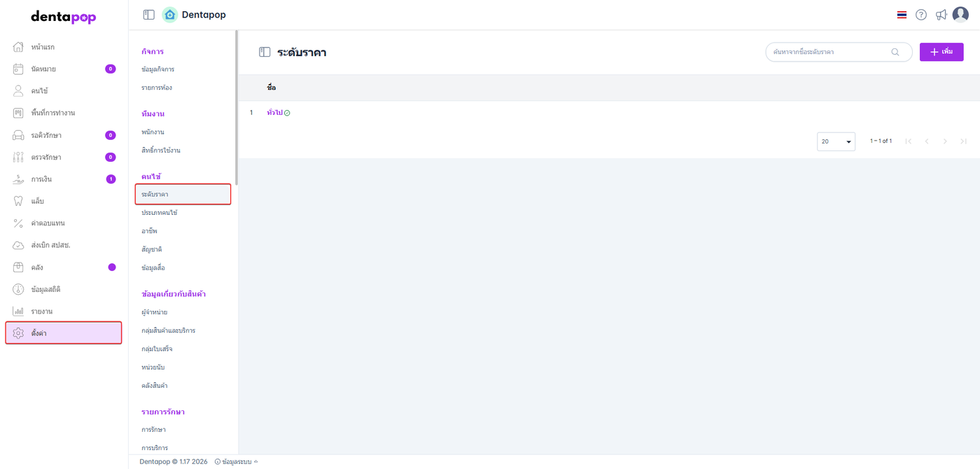Click the green check icon next to ทั่วไป

(x=287, y=113)
